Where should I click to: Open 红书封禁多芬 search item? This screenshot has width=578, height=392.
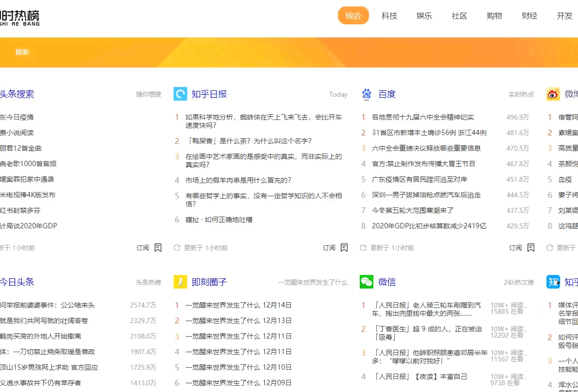pyautogui.click(x=20, y=210)
